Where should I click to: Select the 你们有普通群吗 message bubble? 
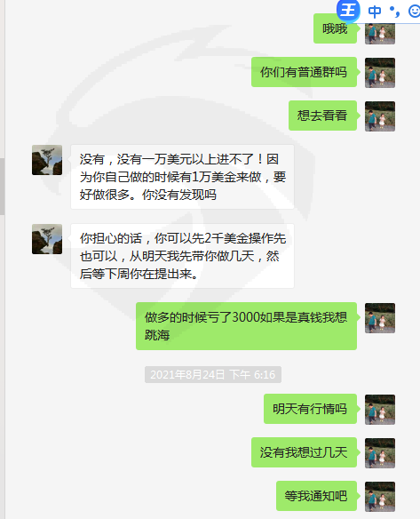tap(304, 72)
